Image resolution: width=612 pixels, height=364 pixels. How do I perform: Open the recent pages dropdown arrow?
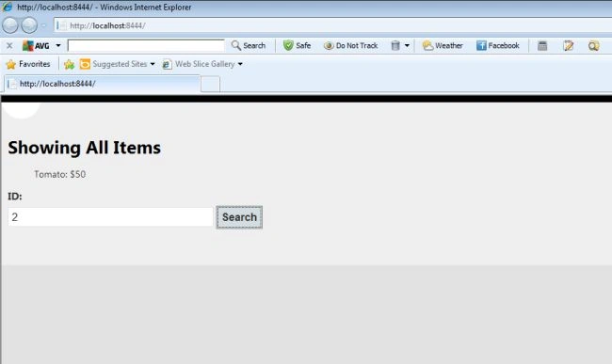[x=43, y=25]
